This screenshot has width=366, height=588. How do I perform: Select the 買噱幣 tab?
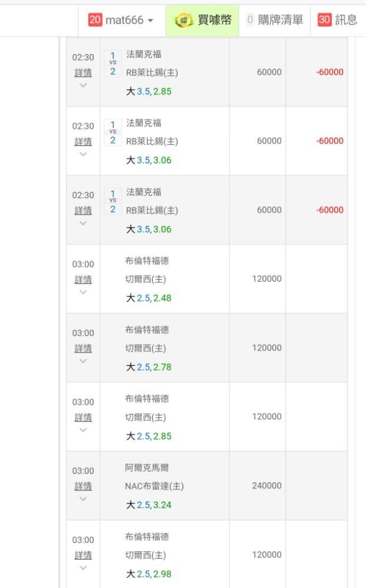202,20
